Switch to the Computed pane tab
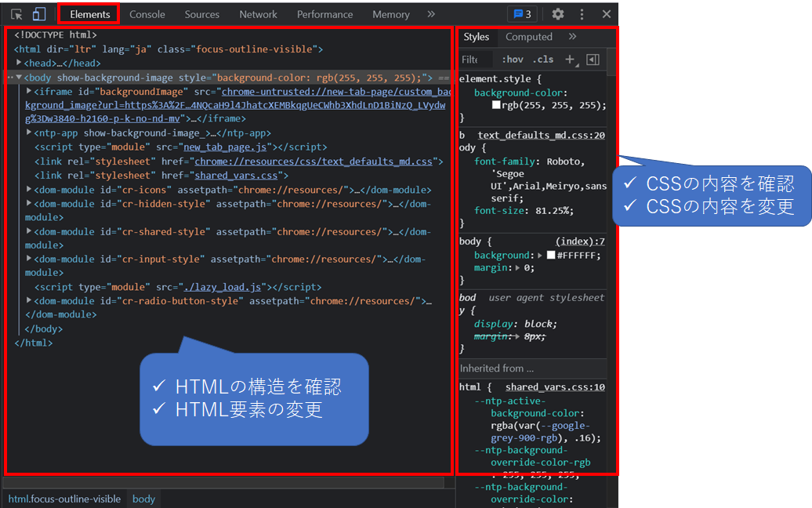 (x=529, y=37)
